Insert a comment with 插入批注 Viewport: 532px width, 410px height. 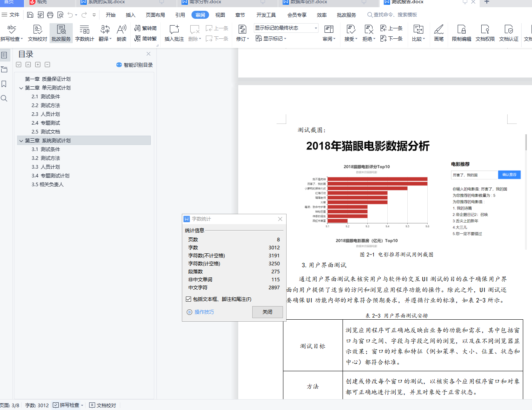(174, 33)
